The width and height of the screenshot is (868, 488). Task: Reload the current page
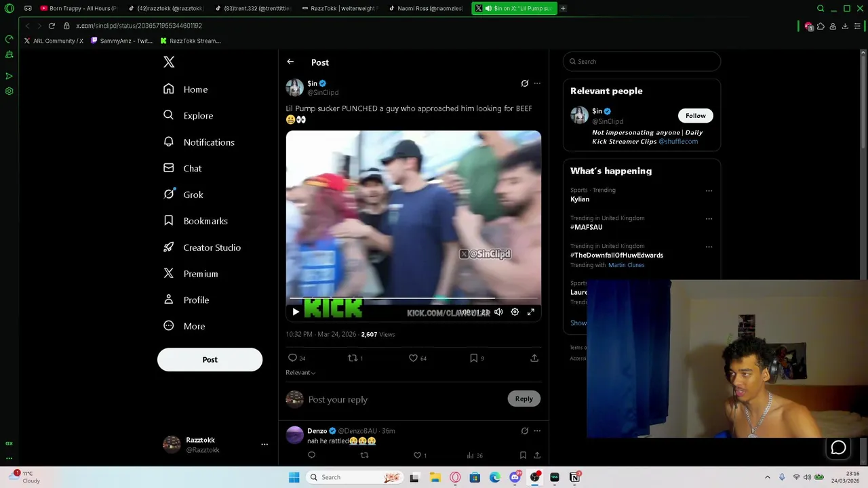click(x=52, y=26)
